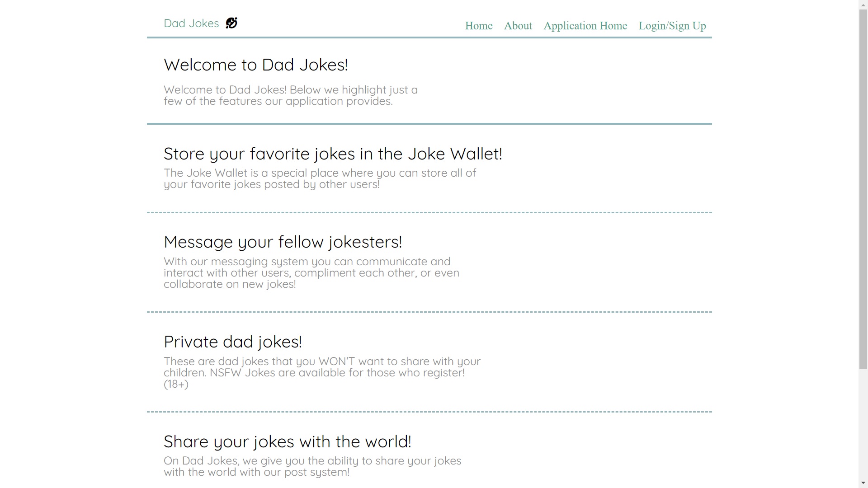The height and width of the screenshot is (488, 868).
Task: Click the Private dad jokes! heading
Action: 232,342
